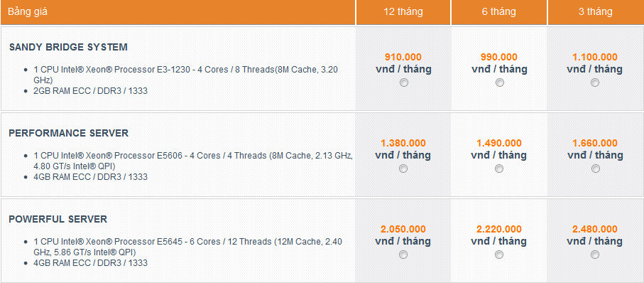This screenshot has width=644, height=283.
Task: Click the 1.490.000 price text
Action: click(499, 143)
